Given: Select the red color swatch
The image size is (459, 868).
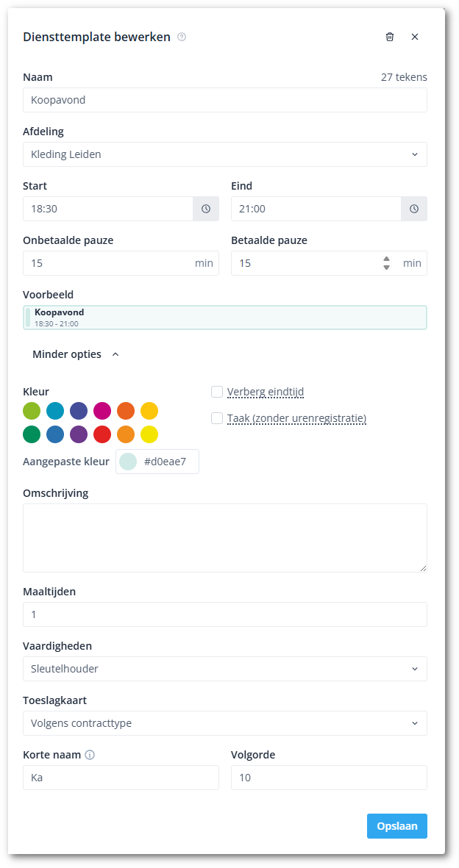Looking at the screenshot, I should (102, 434).
